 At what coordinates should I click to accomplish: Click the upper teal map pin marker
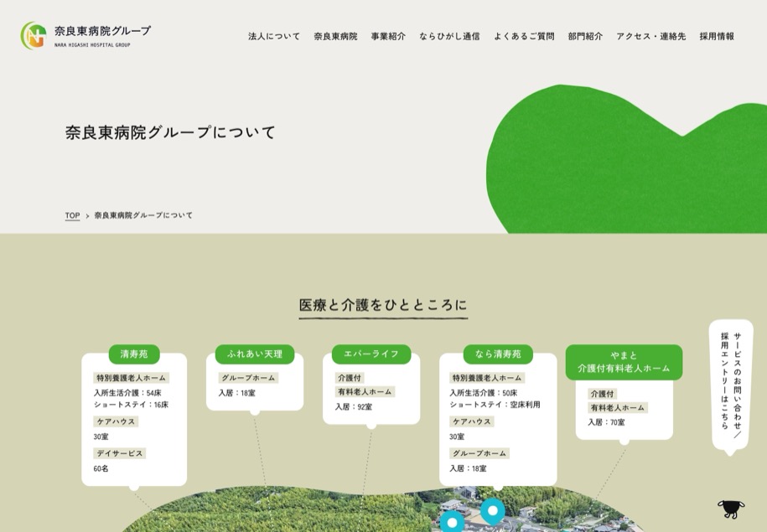click(493, 511)
